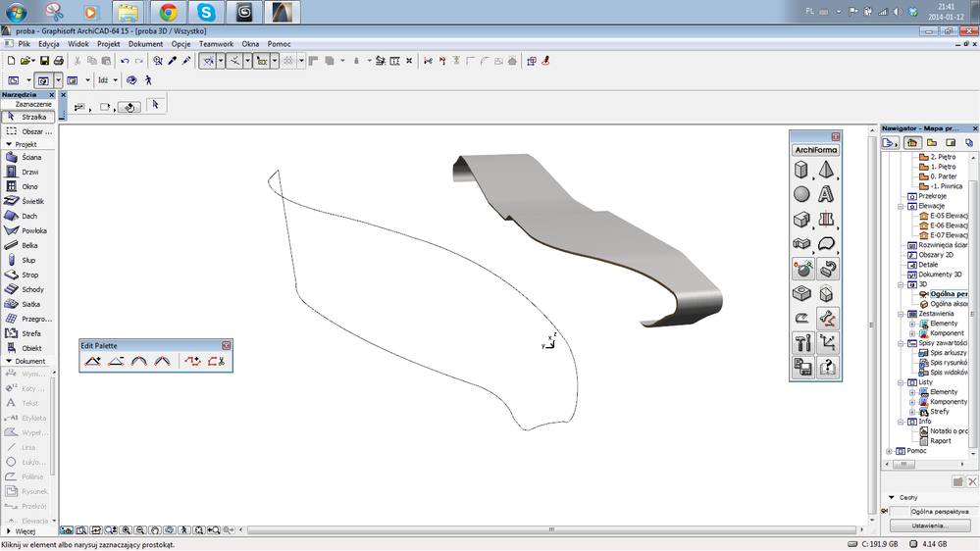Click the text 'A' tool in ArchiForma

click(827, 194)
